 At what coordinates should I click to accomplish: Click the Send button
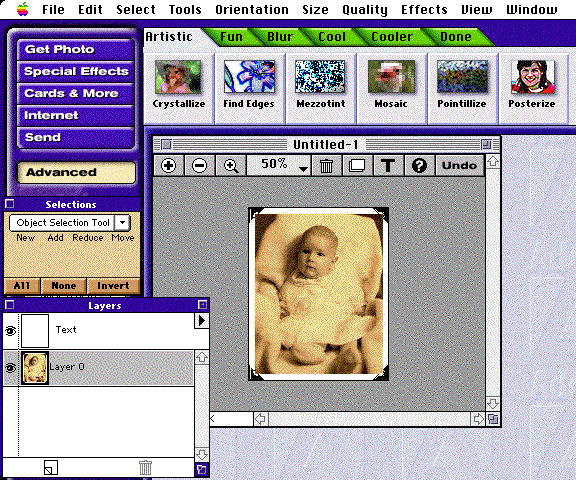click(75, 138)
